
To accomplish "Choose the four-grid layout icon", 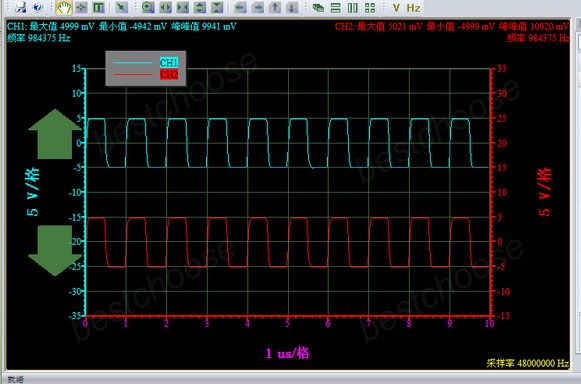I will [370, 7].
